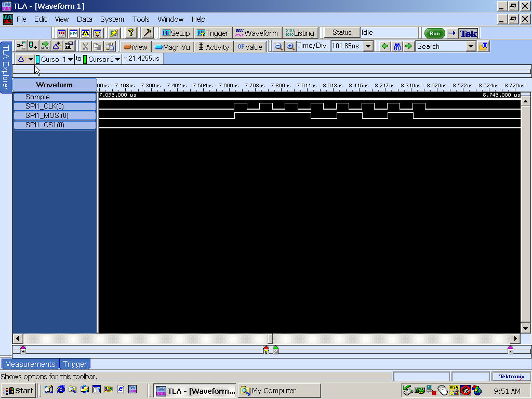Click the binoculars search icon
This screenshot has height=399, width=532.
(x=397, y=46)
